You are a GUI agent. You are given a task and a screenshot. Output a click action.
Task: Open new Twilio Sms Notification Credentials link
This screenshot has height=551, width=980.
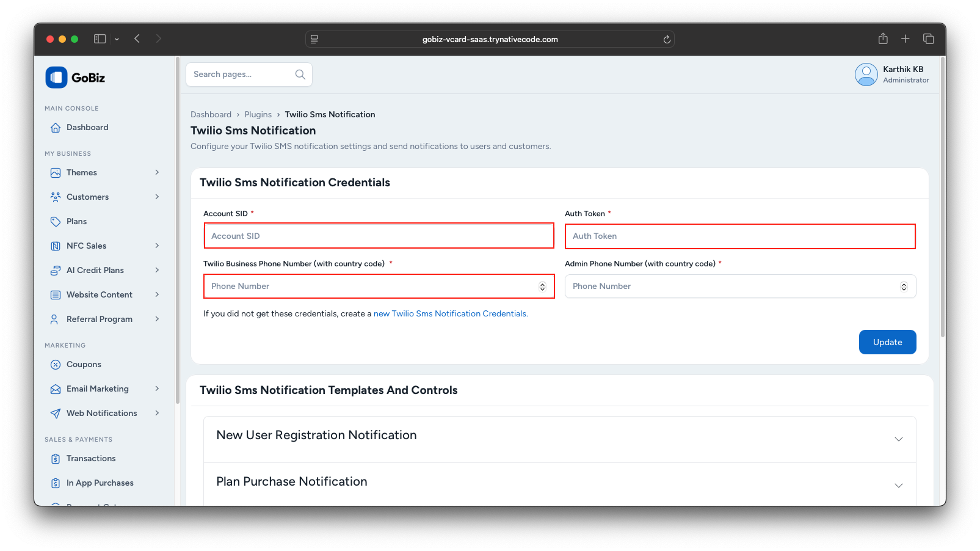[451, 314]
